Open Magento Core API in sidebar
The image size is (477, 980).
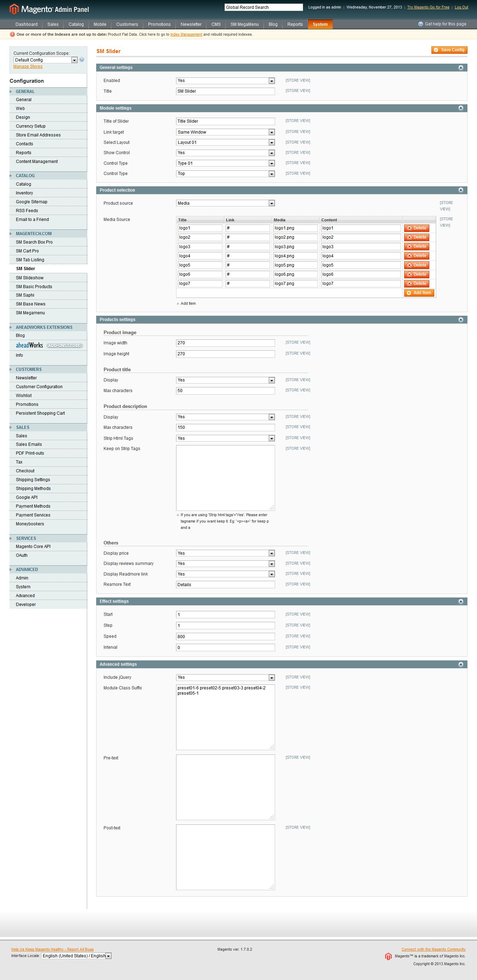tap(33, 547)
